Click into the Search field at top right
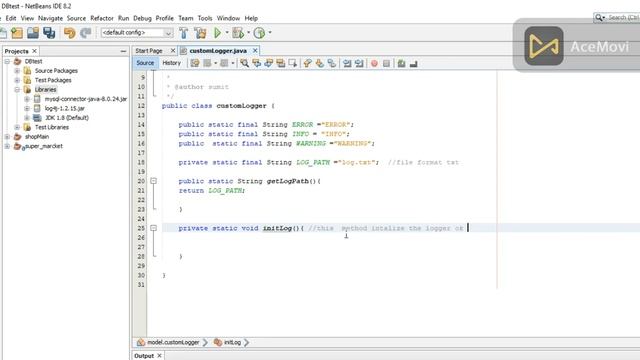Image resolution: width=640 pixels, height=360 pixels. pos(623,18)
